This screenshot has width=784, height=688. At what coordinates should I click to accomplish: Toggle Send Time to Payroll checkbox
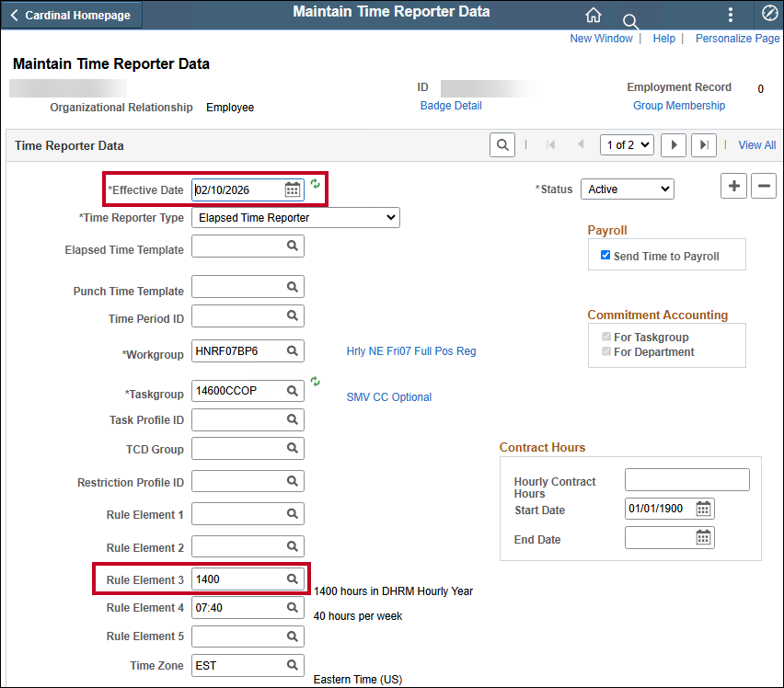(605, 255)
